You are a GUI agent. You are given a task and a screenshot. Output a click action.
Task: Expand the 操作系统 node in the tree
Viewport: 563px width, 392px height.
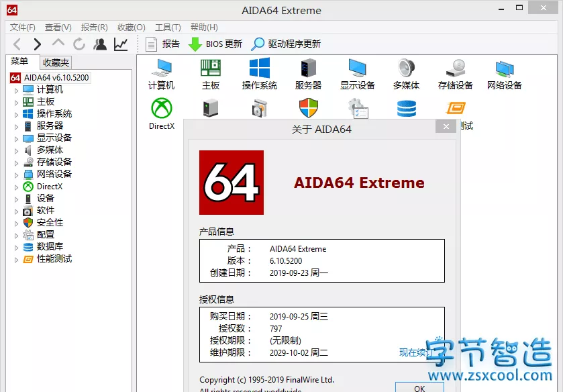tap(16, 115)
